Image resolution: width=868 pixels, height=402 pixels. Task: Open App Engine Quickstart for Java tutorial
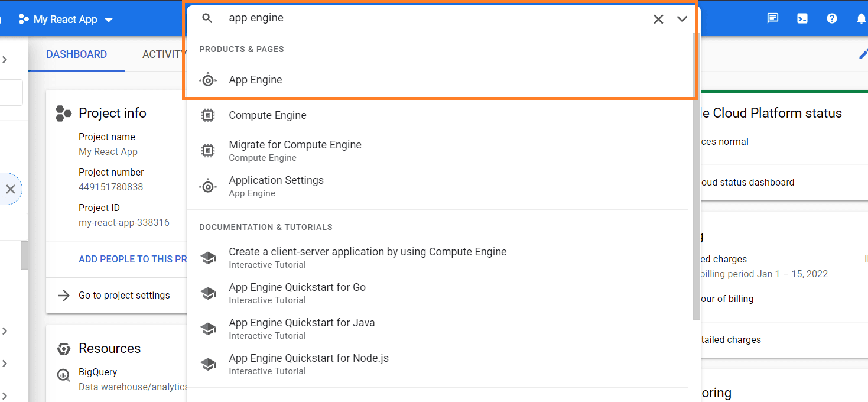click(438, 329)
